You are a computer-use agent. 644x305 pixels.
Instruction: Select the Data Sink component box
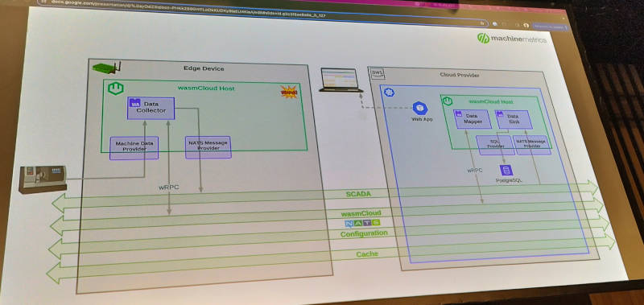pos(514,119)
